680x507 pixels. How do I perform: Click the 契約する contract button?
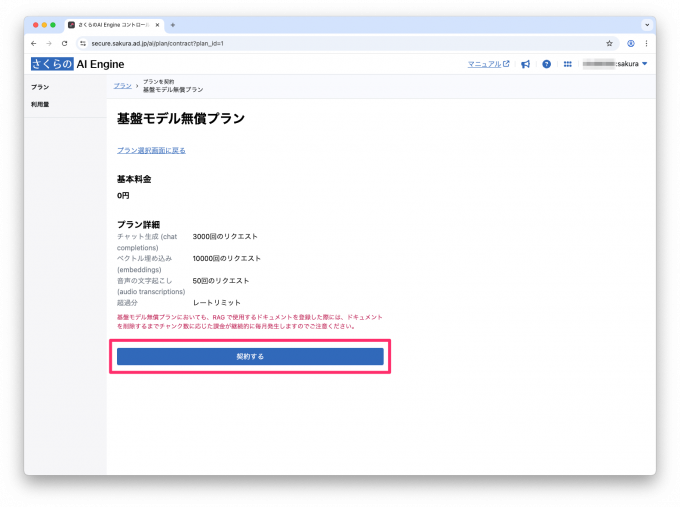(x=250, y=357)
